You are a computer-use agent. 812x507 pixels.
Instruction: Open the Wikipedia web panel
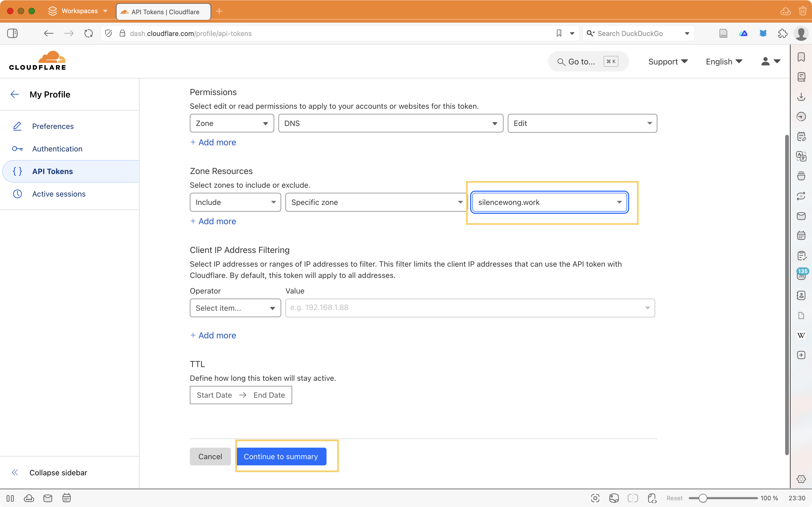coord(801,335)
